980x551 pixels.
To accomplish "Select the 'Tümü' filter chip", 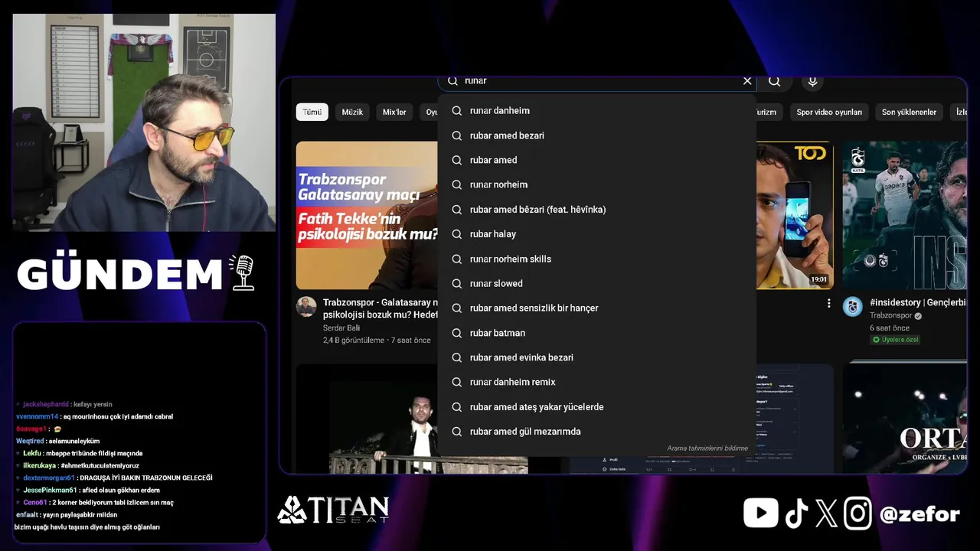I will 312,112.
